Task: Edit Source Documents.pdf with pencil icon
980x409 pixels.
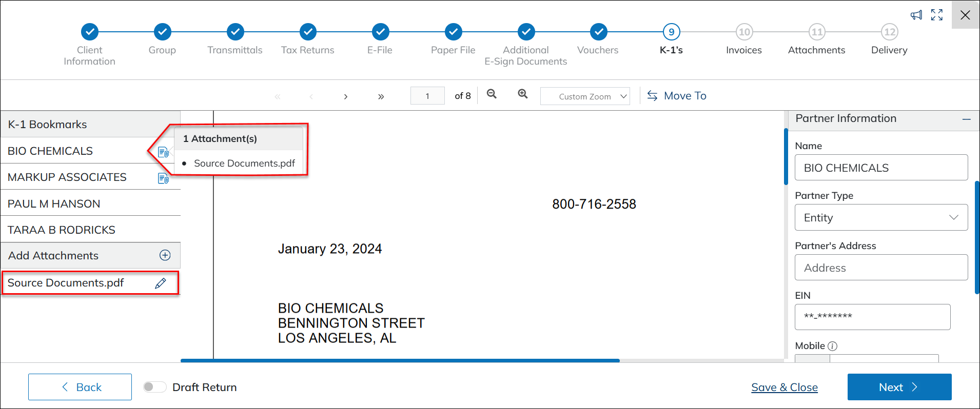Action: click(161, 283)
